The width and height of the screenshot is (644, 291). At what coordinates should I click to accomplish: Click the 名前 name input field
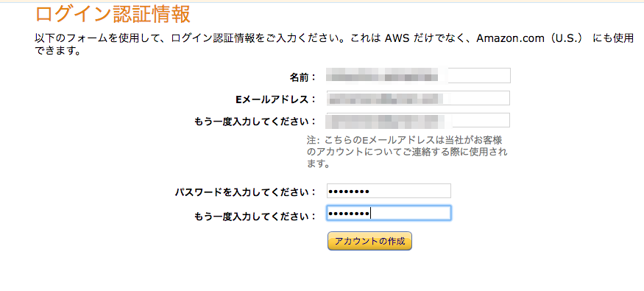[418, 76]
